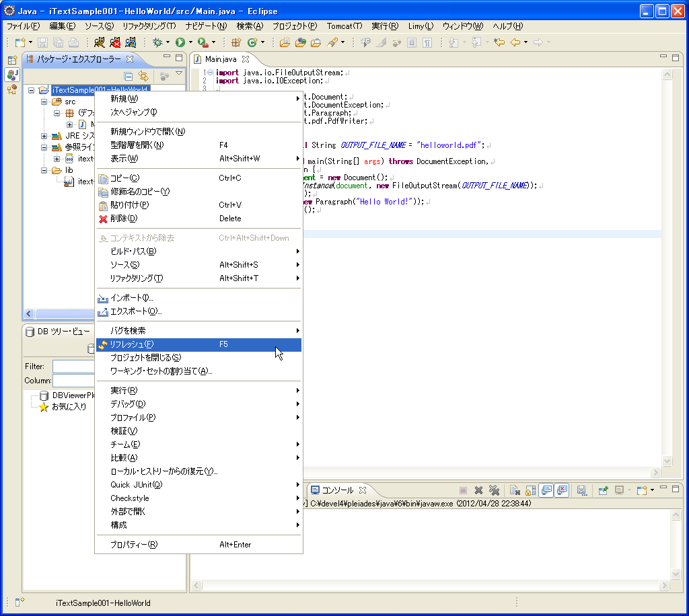The width and height of the screenshot is (689, 616).
Task: Click Remove Launch X in console
Action: point(478,490)
